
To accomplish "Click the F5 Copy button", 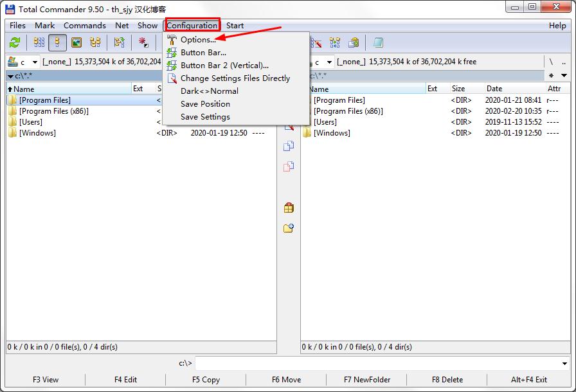I will [x=206, y=380].
